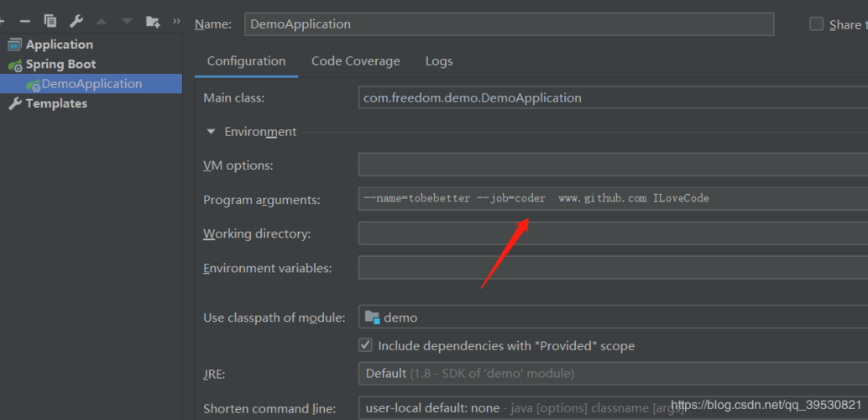Toggle Include dependencies with Provided scope
This screenshot has width=868, height=420.
click(x=365, y=345)
